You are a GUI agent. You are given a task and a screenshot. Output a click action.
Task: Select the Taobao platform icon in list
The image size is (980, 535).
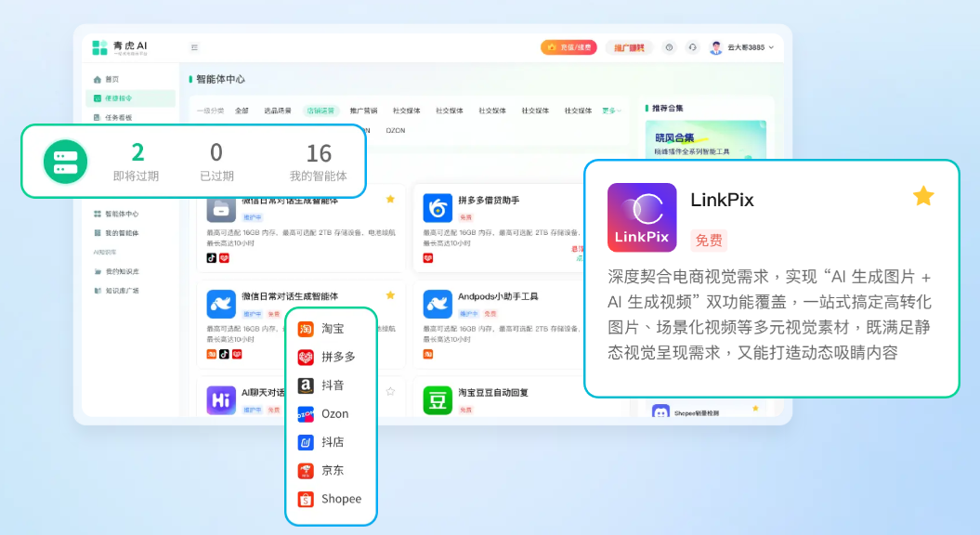[306, 329]
